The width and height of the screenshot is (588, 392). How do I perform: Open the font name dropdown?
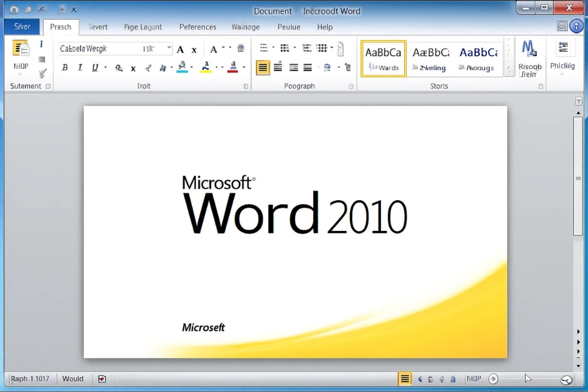pyautogui.click(x=169, y=48)
